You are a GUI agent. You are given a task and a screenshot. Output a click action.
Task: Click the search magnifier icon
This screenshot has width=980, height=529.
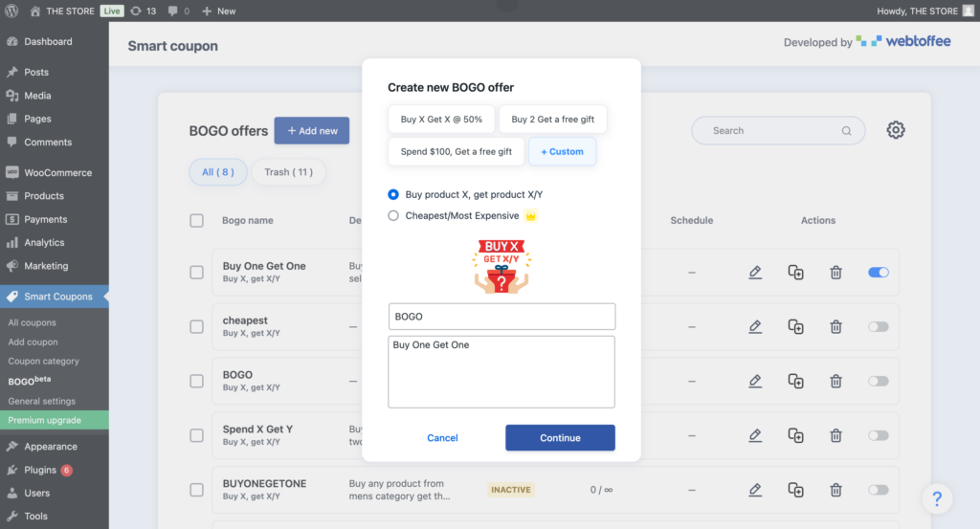click(846, 130)
